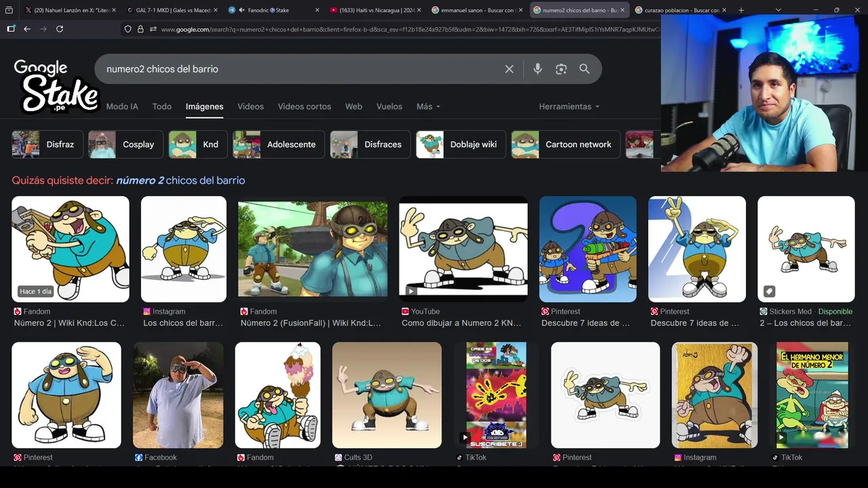Open the 'Hace 1 día' Fandom image thumbnail
This screenshot has height=488, width=868.
pyautogui.click(x=71, y=249)
